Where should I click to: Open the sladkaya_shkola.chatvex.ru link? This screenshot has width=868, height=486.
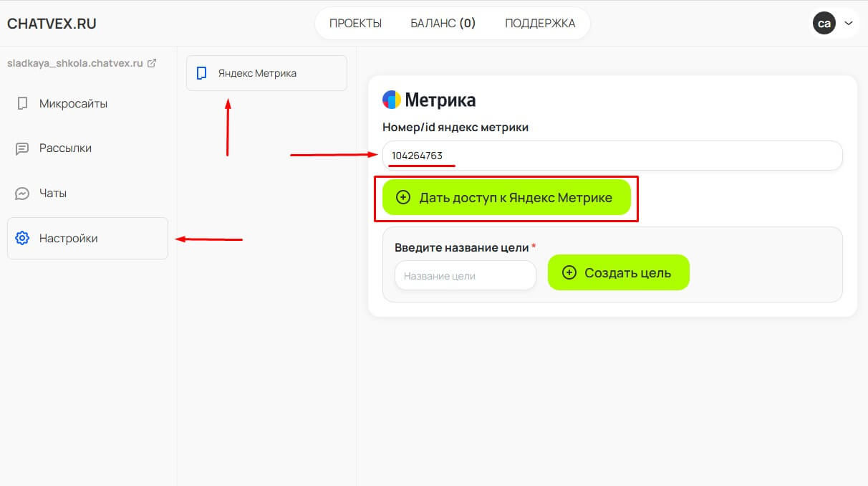pyautogui.click(x=75, y=63)
